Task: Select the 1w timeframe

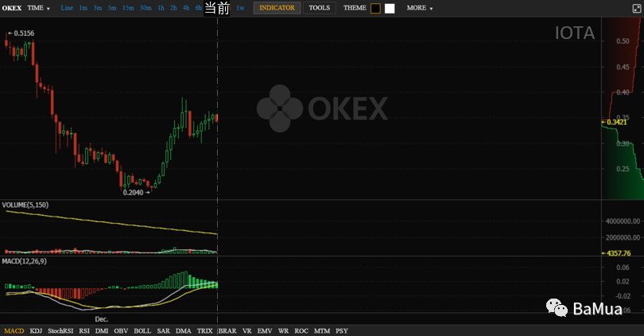Action: coord(240,8)
